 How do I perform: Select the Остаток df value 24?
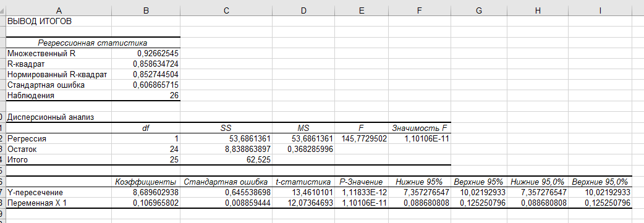pos(146,149)
